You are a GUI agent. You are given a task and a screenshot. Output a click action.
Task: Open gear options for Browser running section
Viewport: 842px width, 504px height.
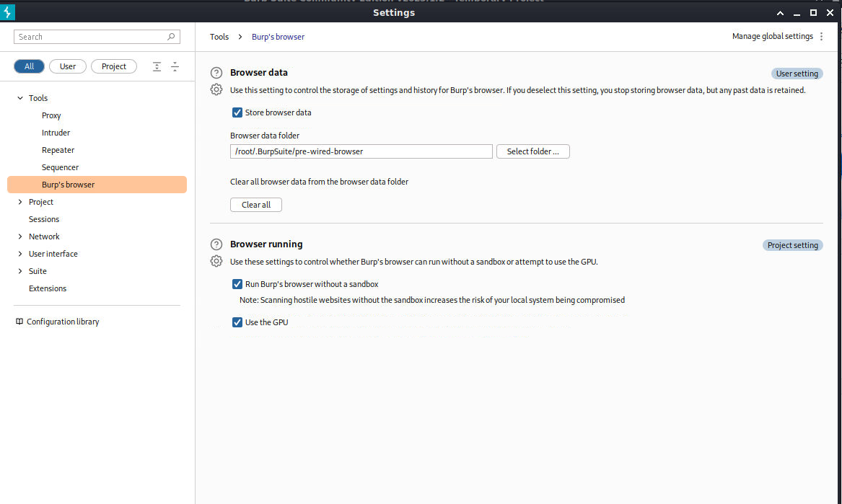point(216,262)
